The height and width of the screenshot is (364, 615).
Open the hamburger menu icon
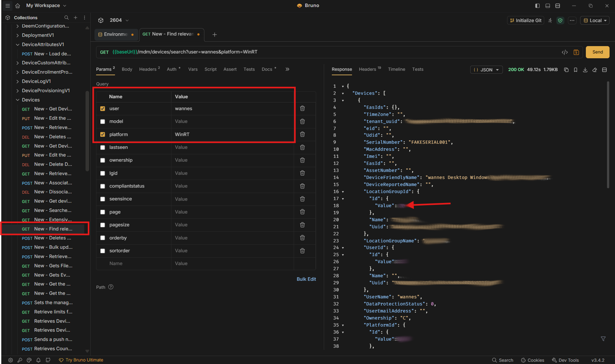(x=8, y=6)
